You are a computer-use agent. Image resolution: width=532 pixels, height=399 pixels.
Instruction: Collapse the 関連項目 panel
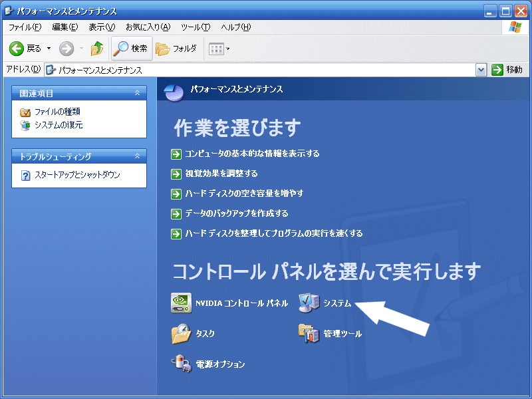137,92
